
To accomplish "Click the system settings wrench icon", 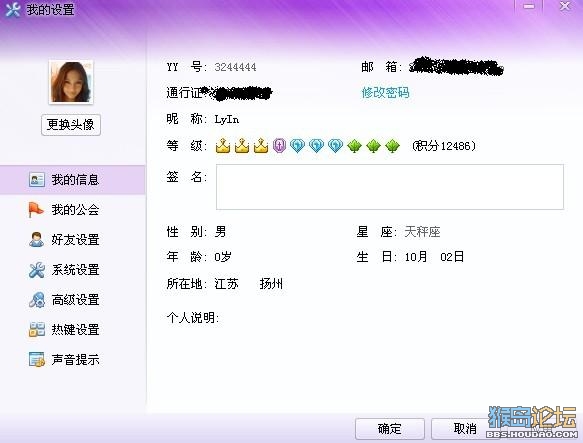I will click(x=36, y=270).
